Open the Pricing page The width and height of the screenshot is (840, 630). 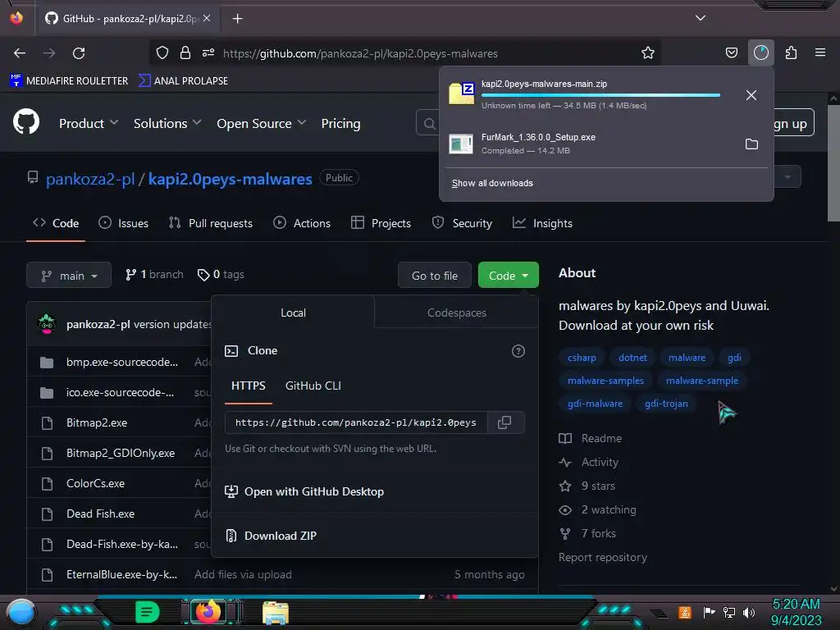coord(340,123)
